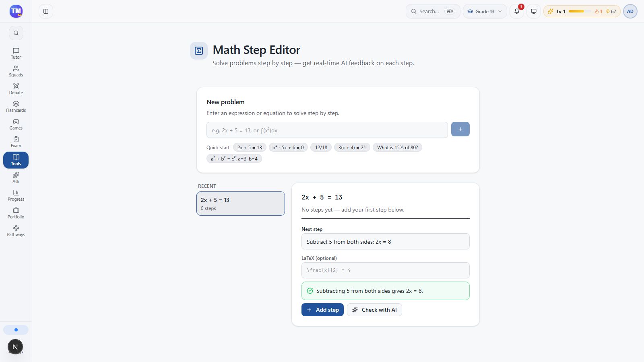The image size is (644, 362).
Task: Click the Lv 1 progress bar
Action: 580,11
